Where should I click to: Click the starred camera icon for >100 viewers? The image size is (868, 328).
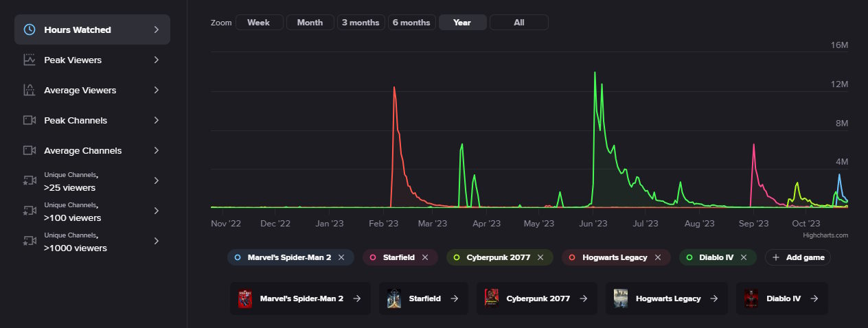coord(30,211)
